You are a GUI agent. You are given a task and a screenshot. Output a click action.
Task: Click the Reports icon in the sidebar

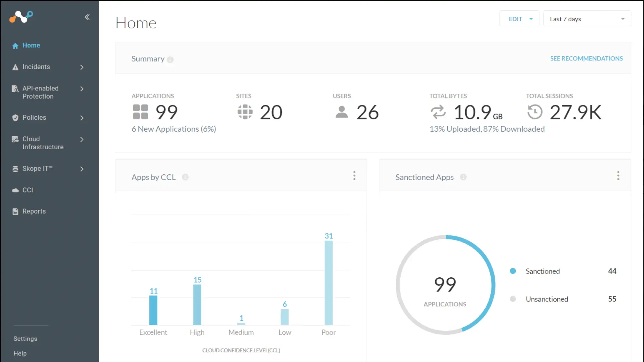tap(15, 211)
